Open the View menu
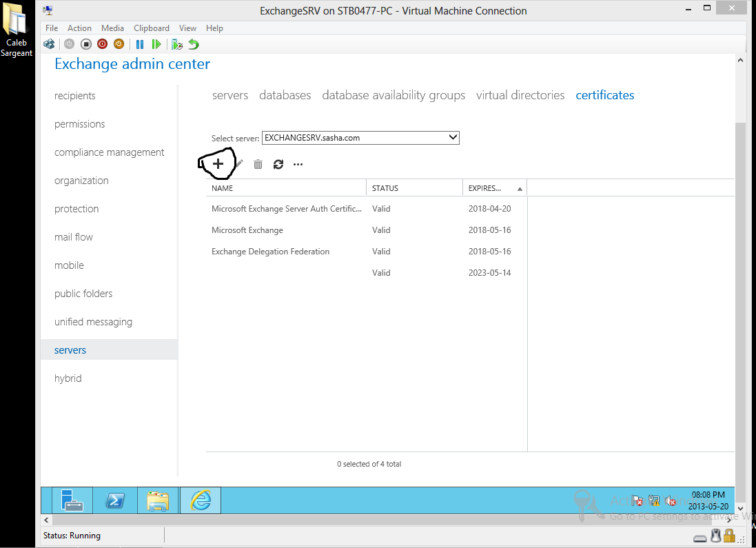 click(x=187, y=28)
